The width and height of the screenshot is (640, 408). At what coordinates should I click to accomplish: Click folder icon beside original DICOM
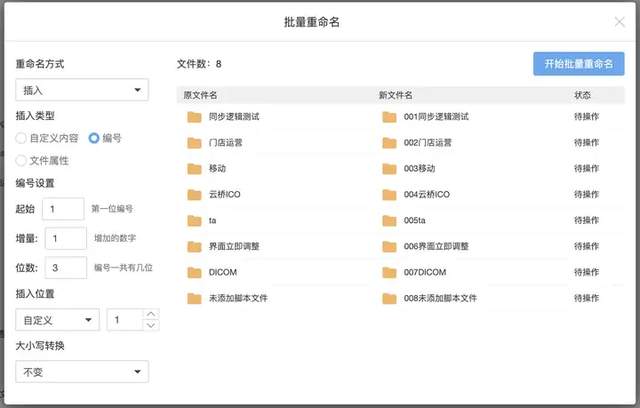(x=194, y=273)
